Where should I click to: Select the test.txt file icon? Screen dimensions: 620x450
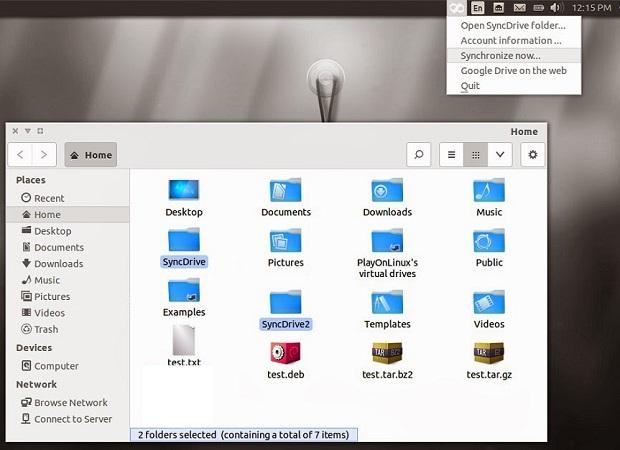click(x=184, y=340)
